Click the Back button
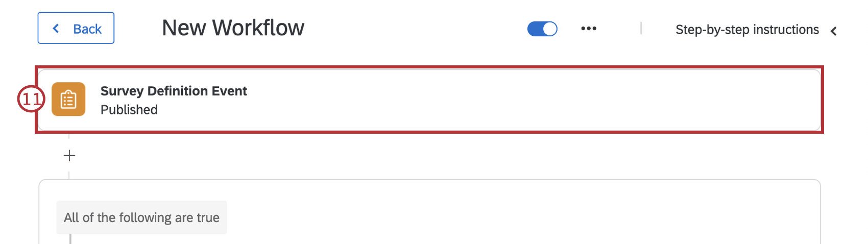Screen dimensions: 868x244 [x=76, y=28]
